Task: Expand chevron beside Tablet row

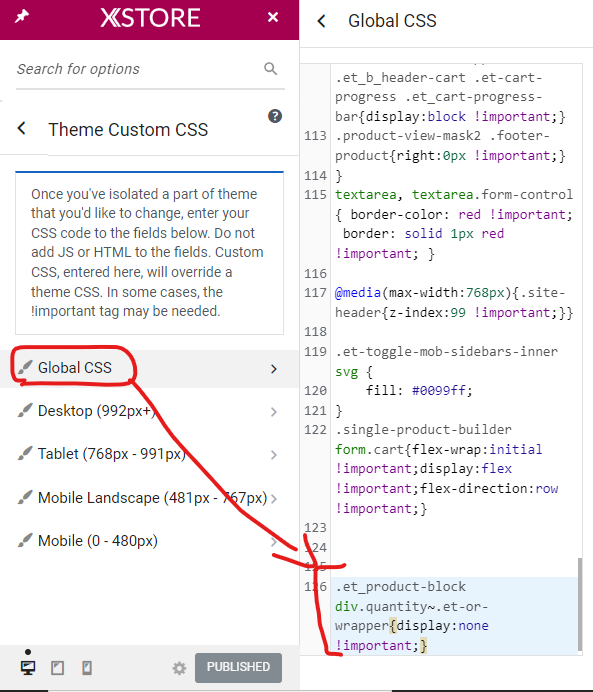Action: [274, 455]
